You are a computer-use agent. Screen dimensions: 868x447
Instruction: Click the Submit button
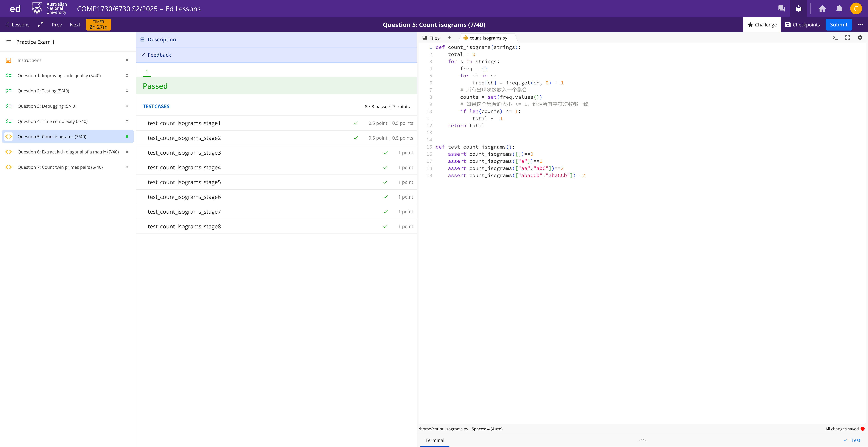point(838,25)
